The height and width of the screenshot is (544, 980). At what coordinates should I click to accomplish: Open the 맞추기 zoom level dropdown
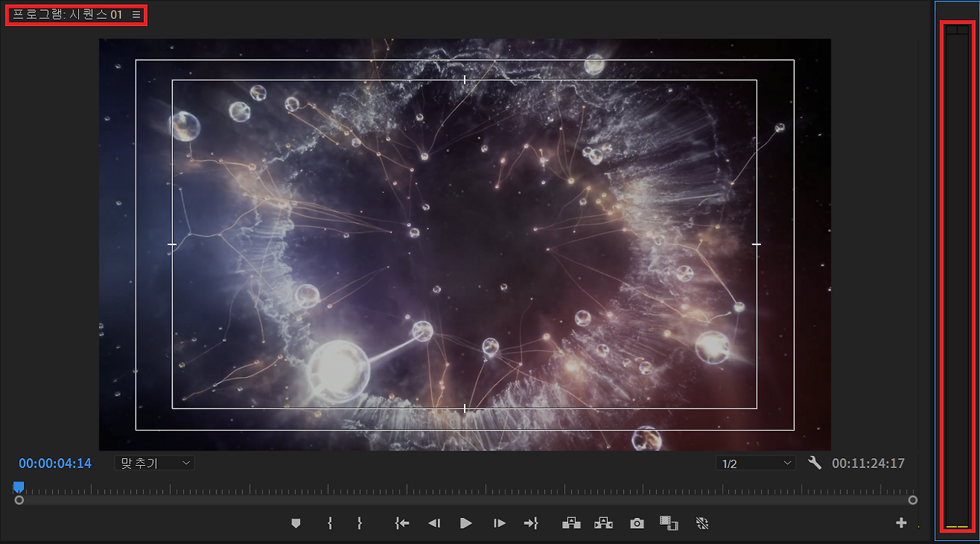tap(154, 463)
